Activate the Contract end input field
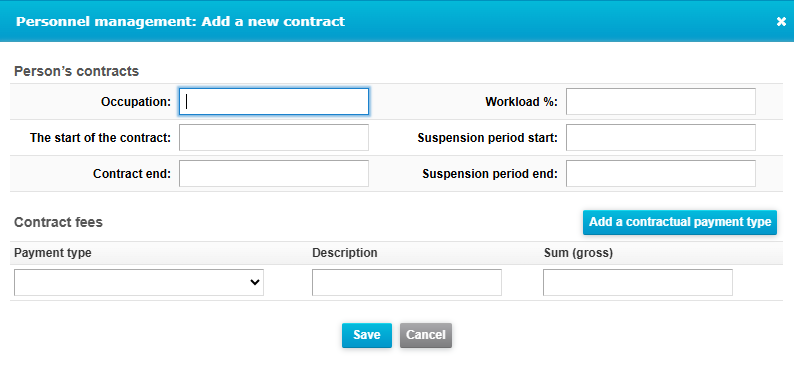 (x=274, y=174)
